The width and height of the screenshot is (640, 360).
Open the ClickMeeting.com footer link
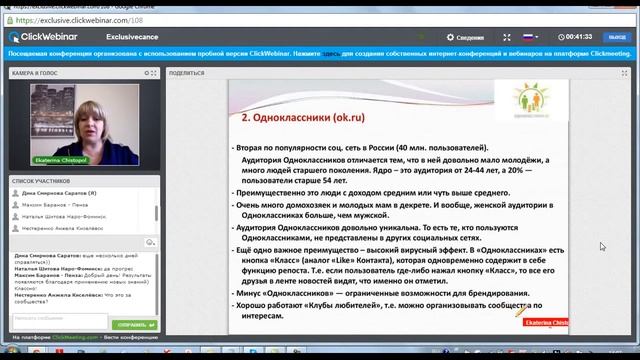[75, 338]
